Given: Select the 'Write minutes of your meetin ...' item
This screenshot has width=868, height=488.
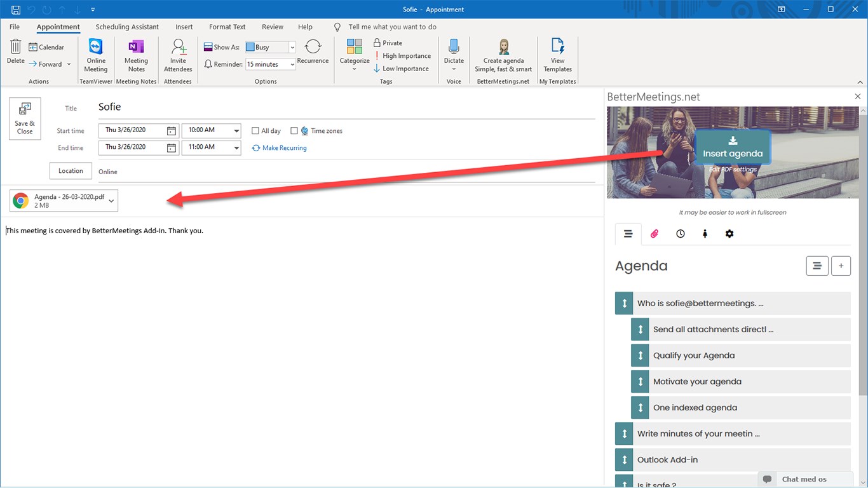Looking at the screenshot, I should 733,433.
